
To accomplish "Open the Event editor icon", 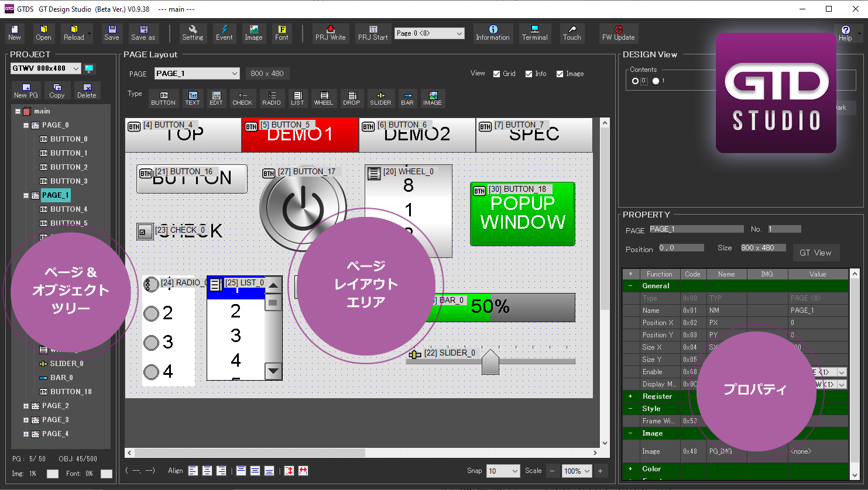I will (224, 33).
